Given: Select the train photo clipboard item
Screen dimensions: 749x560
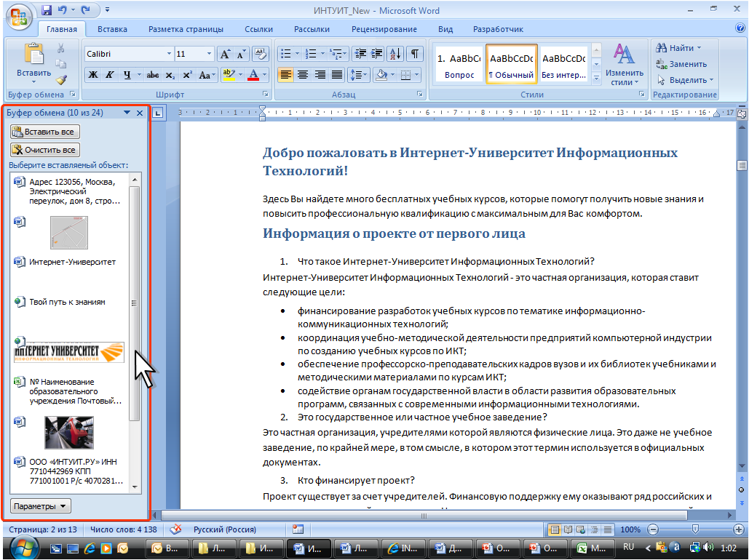Looking at the screenshot, I should click(x=69, y=433).
